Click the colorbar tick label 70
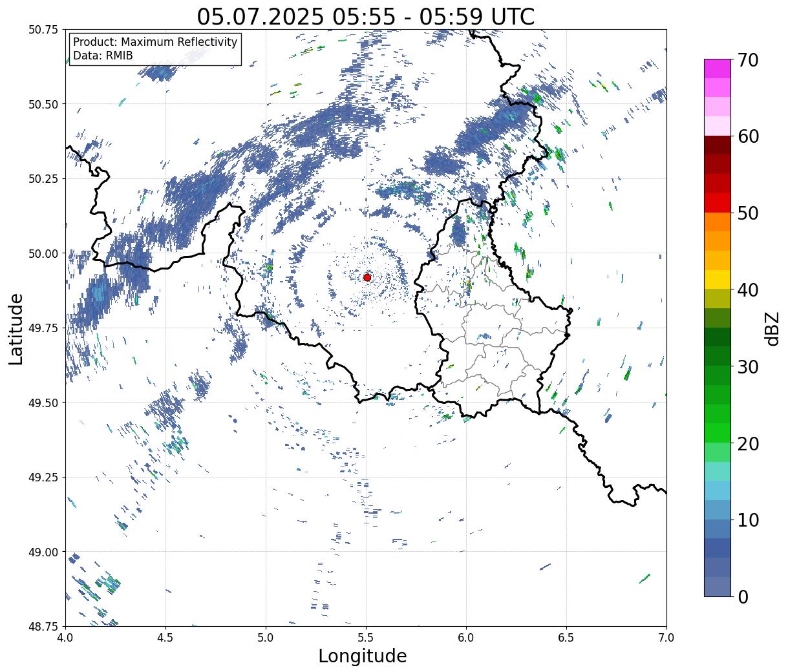 tap(750, 59)
